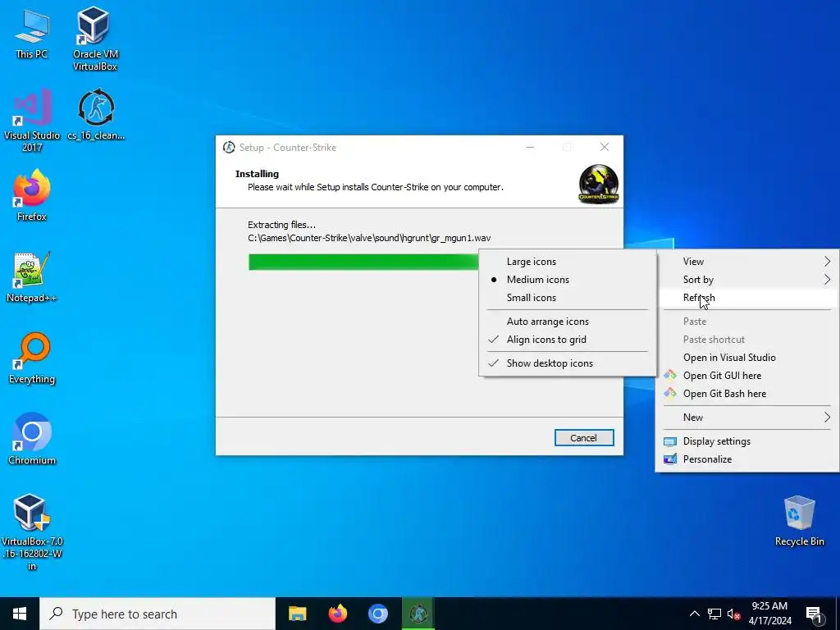The image size is (840, 630).
Task: Minimize the Setup - Counter-Strike window
Action: click(x=531, y=148)
